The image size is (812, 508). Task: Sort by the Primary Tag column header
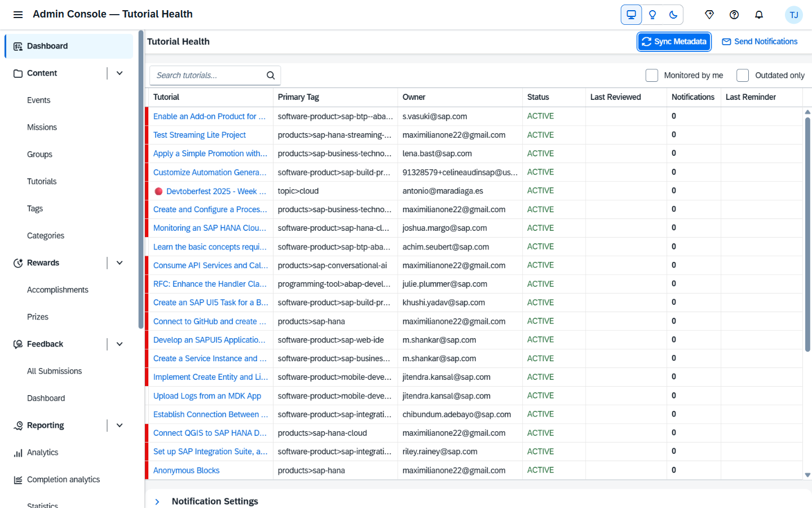point(336,97)
